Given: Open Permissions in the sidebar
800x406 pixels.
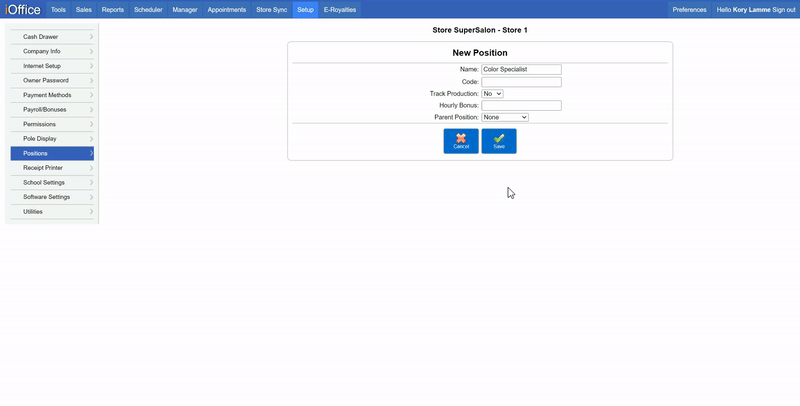Looking at the screenshot, I should 52,124.
